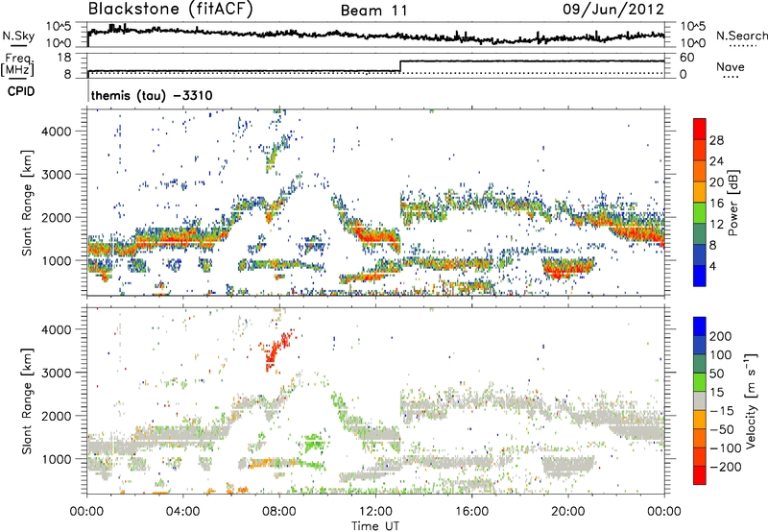The height and width of the screenshot is (532, 768).
Task: Click the "08:00" time tick label
Action: 279,512
